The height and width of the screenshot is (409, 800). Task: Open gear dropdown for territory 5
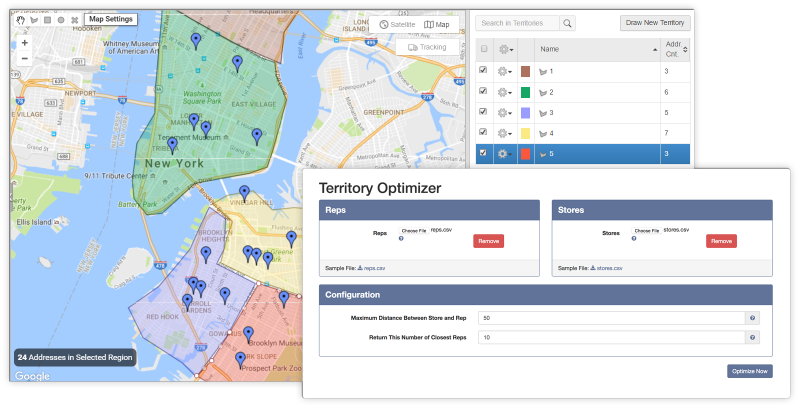(505, 154)
